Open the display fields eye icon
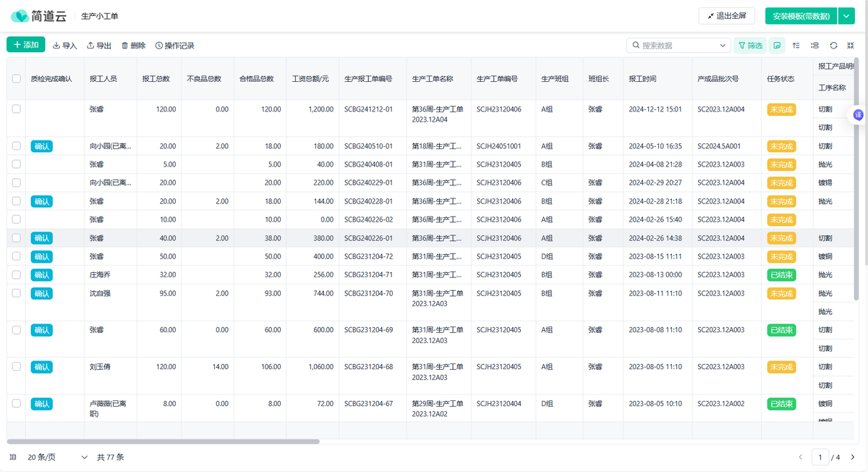Image resolution: width=868 pixels, height=472 pixels. [x=777, y=46]
